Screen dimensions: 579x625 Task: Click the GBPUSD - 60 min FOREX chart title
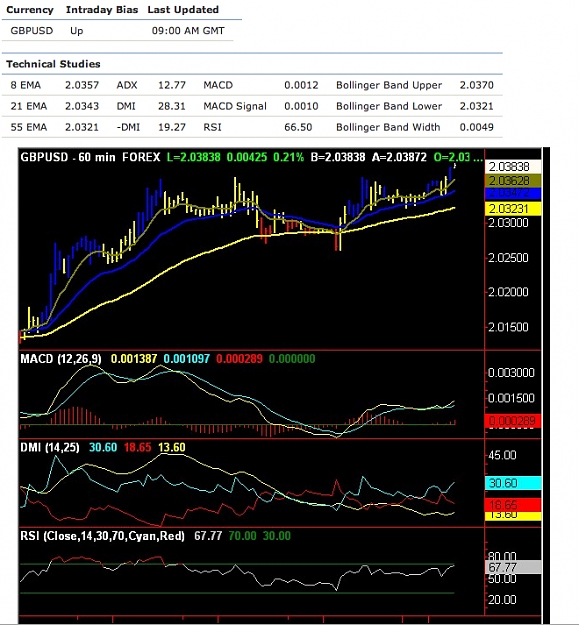point(90,157)
